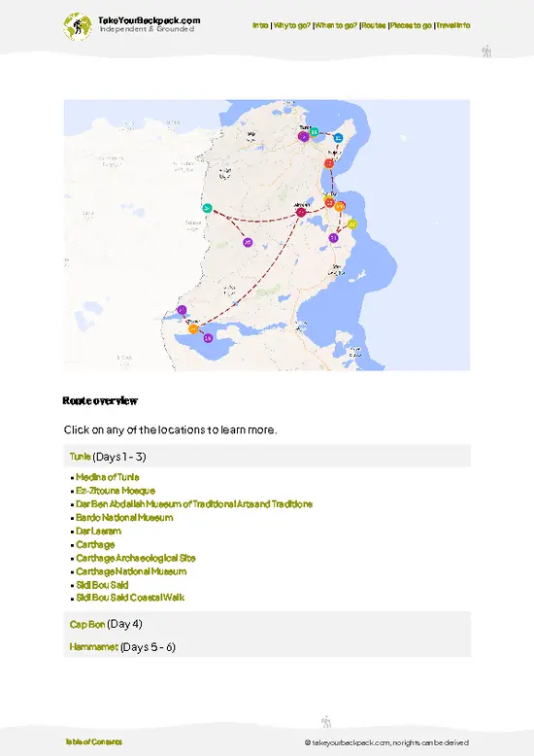Click the orange map marker at Tozeur
Viewport: 534px width, 756px height.
[x=193, y=329]
